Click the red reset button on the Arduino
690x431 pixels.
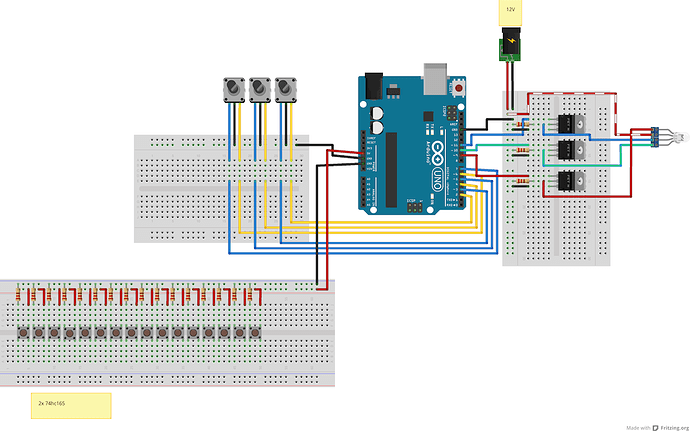pos(459,87)
